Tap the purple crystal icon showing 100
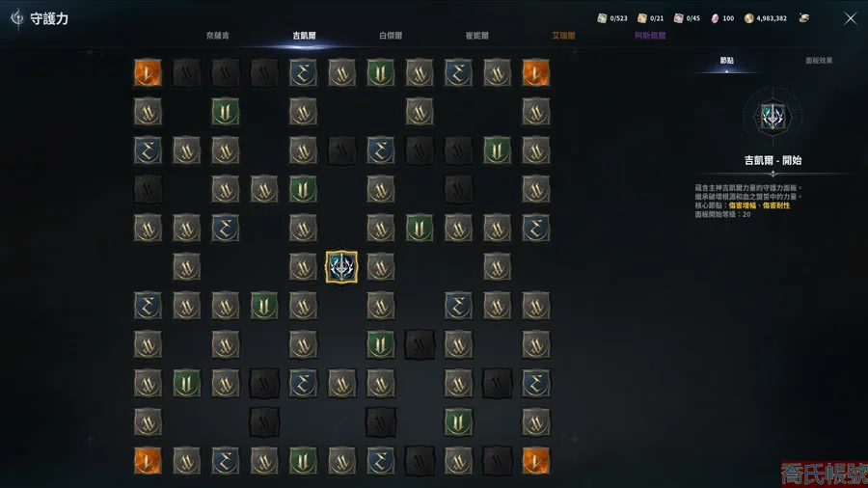The height and width of the screenshot is (488, 868). click(x=715, y=18)
